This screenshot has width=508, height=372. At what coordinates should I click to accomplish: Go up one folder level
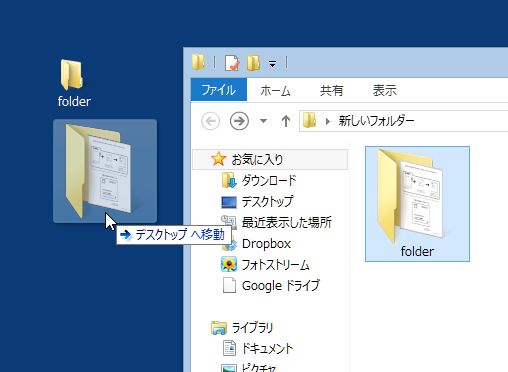pos(286,121)
